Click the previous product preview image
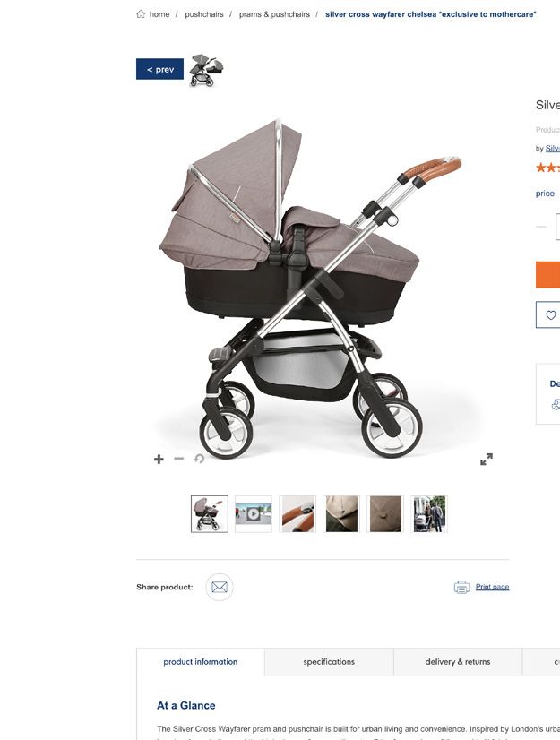Screen dimensions: 560x740 coord(206,70)
